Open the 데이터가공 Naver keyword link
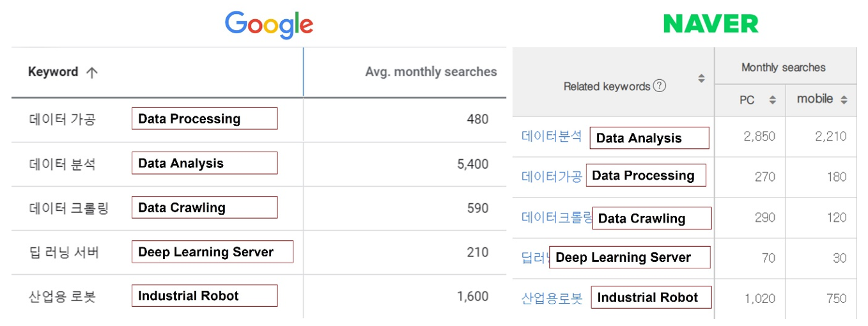Viewport: 868px width, 326px height. 552,176
